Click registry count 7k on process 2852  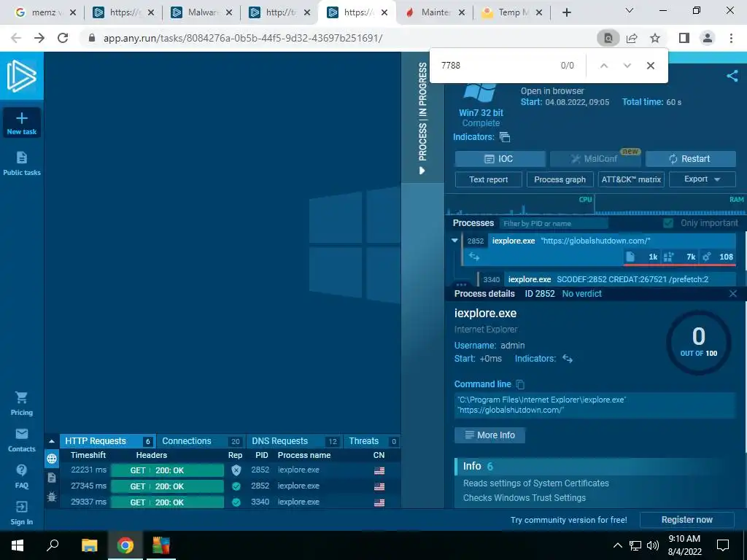pos(680,257)
